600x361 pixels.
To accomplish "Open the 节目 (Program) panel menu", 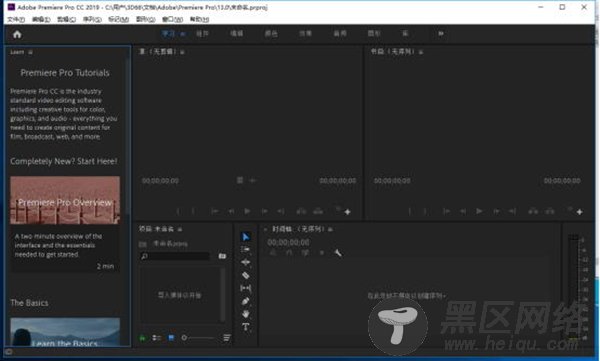I will [x=421, y=52].
